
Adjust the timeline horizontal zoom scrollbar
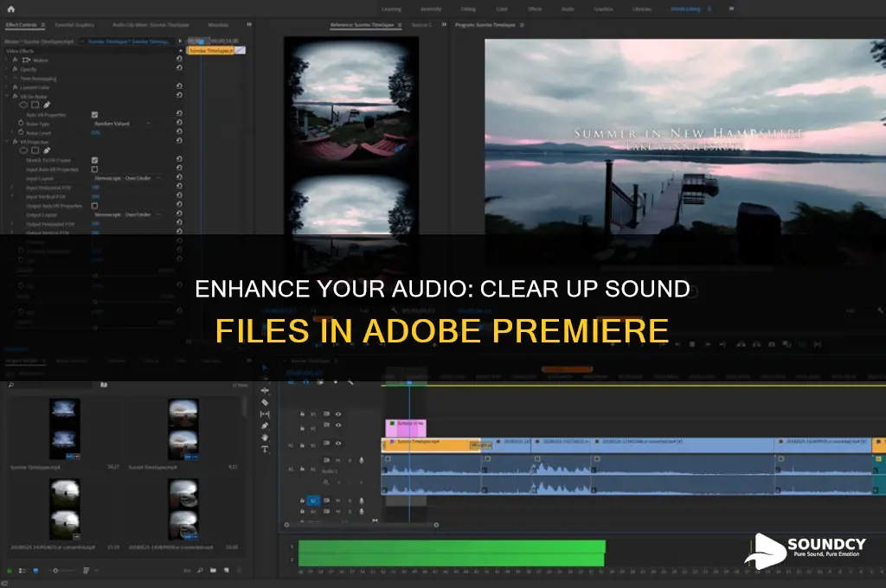tap(362, 525)
